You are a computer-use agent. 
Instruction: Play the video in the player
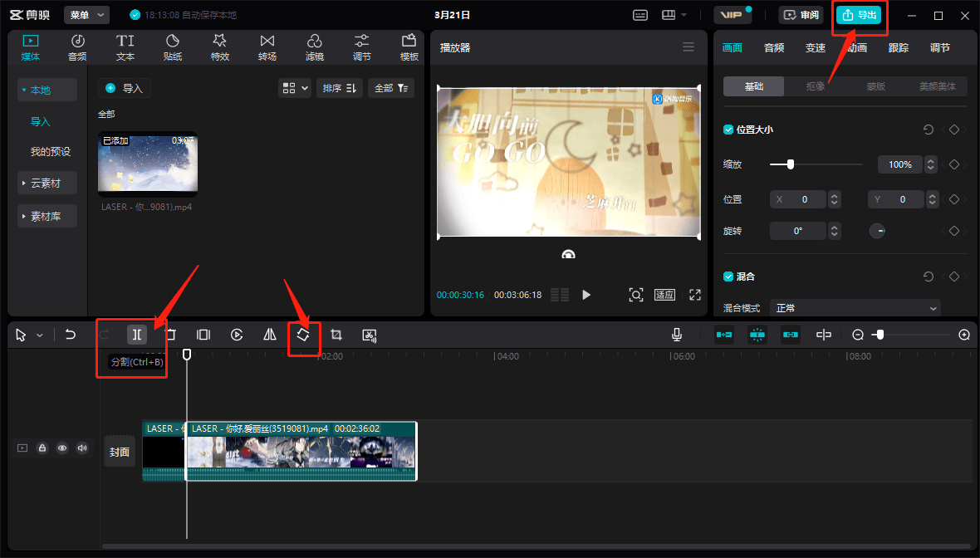[x=586, y=295]
